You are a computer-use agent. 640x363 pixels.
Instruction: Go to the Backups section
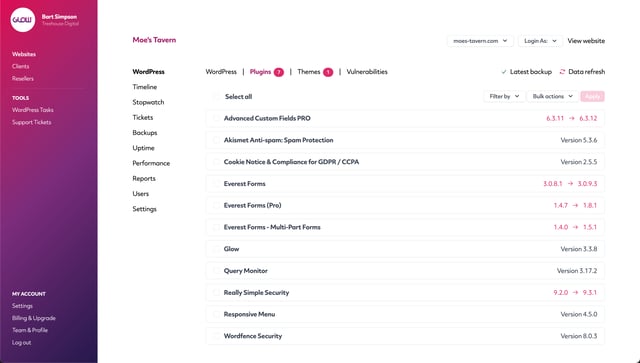tap(144, 133)
